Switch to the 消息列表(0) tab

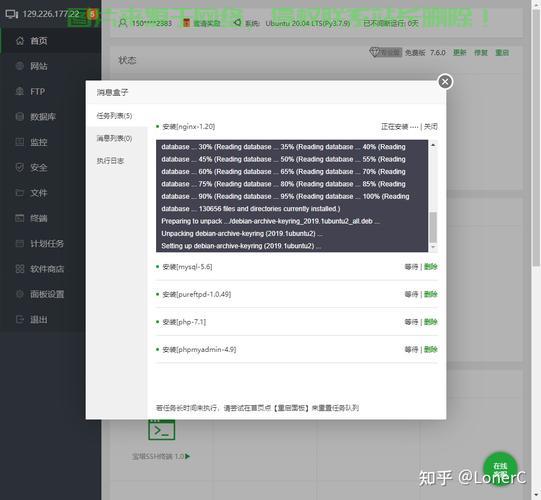(116, 138)
